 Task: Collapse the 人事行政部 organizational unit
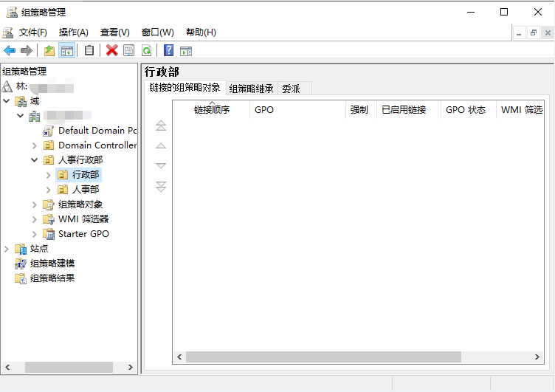[x=35, y=160]
